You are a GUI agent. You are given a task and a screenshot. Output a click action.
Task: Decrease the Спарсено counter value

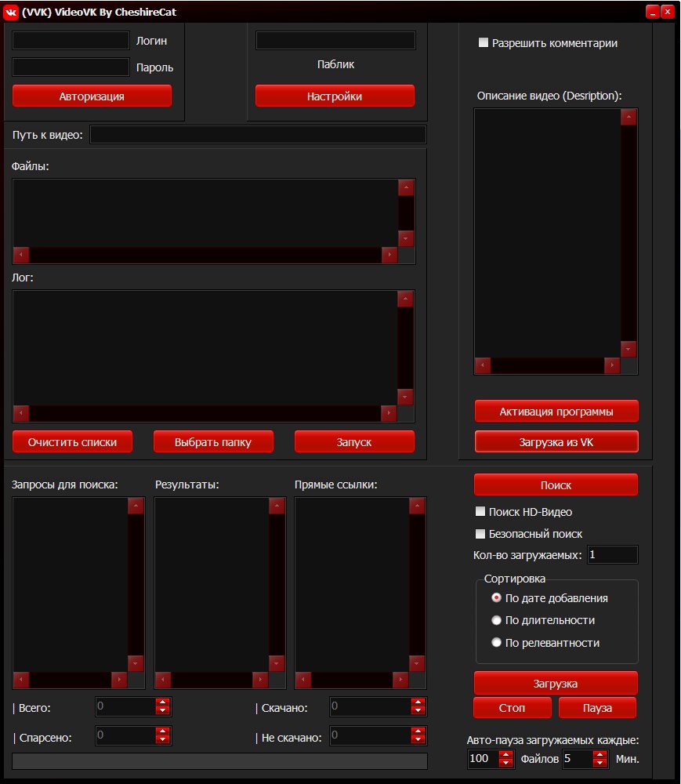pos(162,740)
